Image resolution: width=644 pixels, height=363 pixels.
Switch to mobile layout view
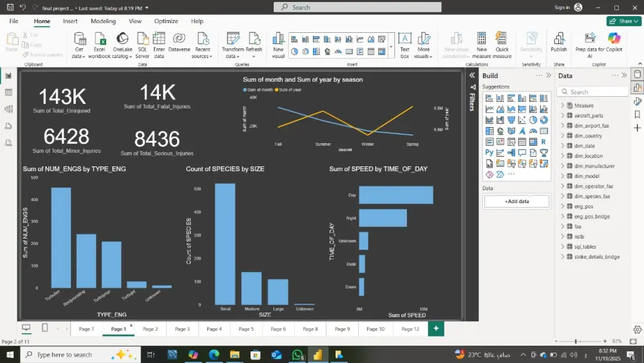45,328
